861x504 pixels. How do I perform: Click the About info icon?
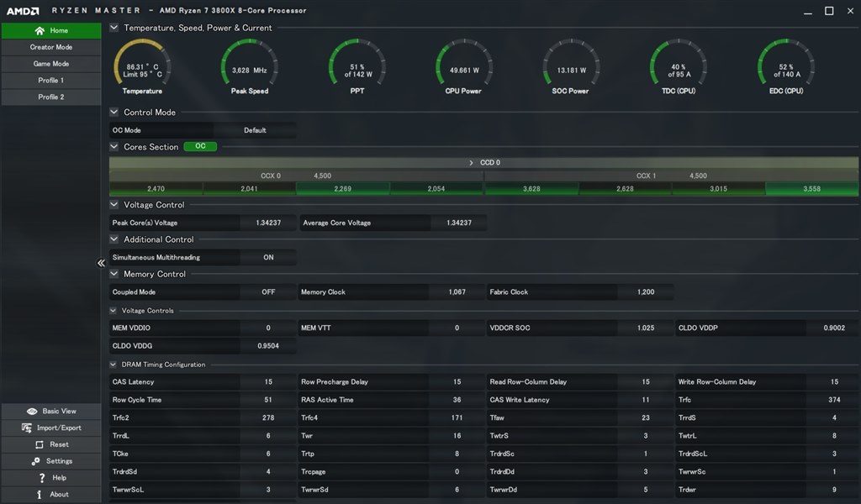click(39, 494)
